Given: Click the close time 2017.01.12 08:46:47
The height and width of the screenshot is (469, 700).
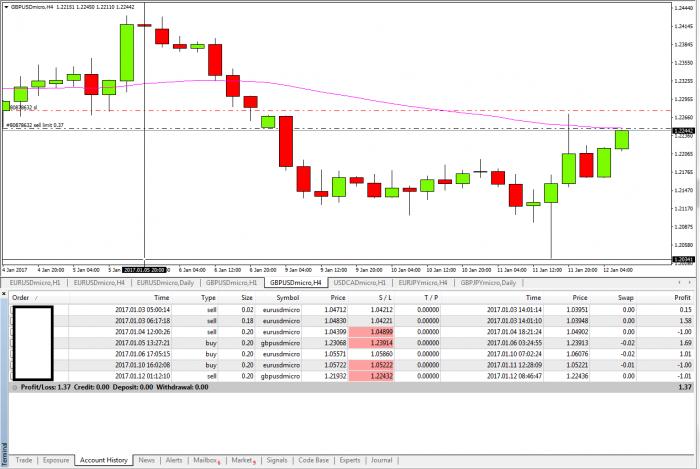Looking at the screenshot, I should point(514,377).
